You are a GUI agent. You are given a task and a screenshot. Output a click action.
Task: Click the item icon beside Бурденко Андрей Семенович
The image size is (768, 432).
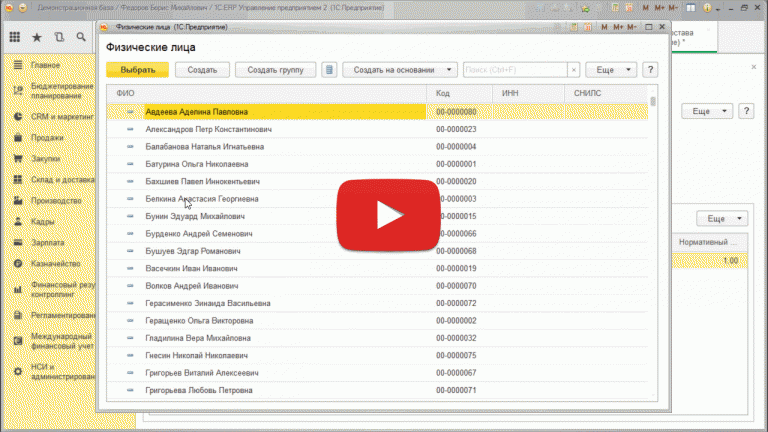[x=130, y=234]
